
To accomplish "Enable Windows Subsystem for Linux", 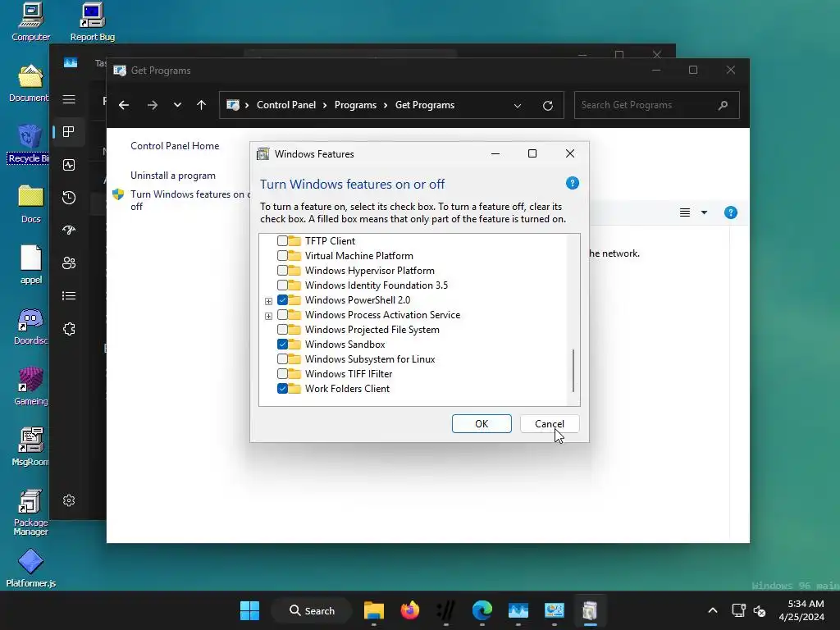I will click(x=282, y=359).
